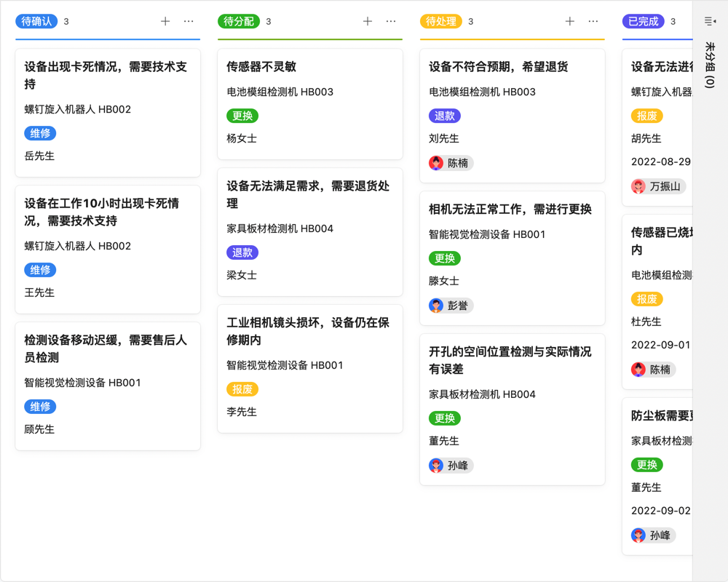Image resolution: width=728 pixels, height=582 pixels.
Task: Click the grouping panel icon above 未分组
Action: click(x=710, y=20)
